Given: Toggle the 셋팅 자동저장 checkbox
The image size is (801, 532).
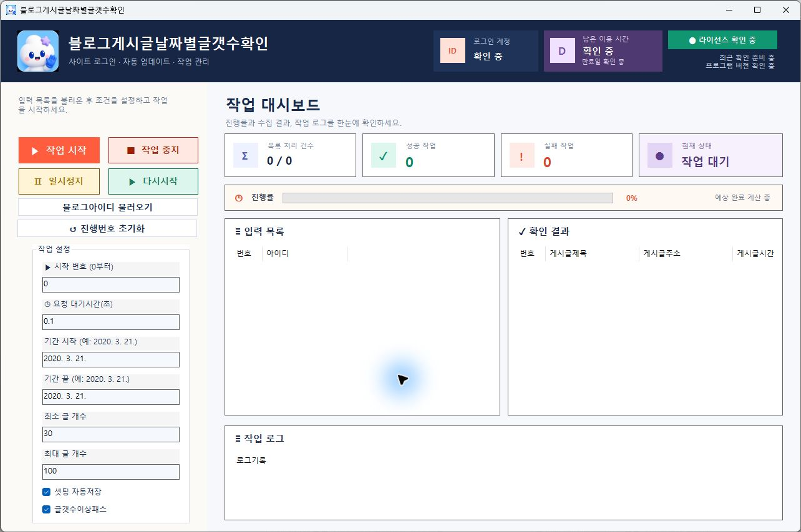Looking at the screenshot, I should click(x=46, y=492).
